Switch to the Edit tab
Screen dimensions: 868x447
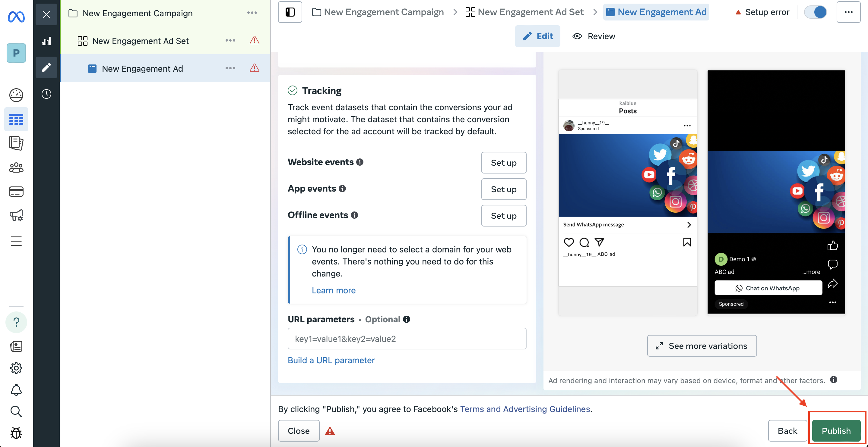point(538,36)
